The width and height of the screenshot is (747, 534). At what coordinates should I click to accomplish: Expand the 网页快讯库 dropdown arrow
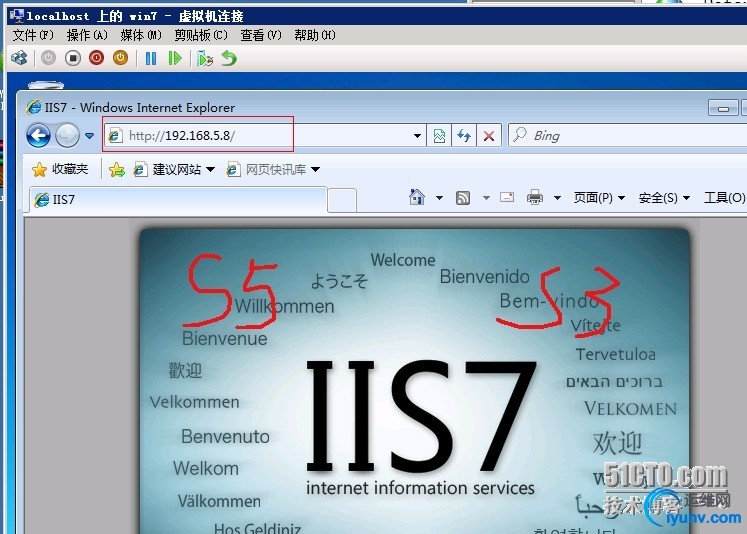[315, 170]
